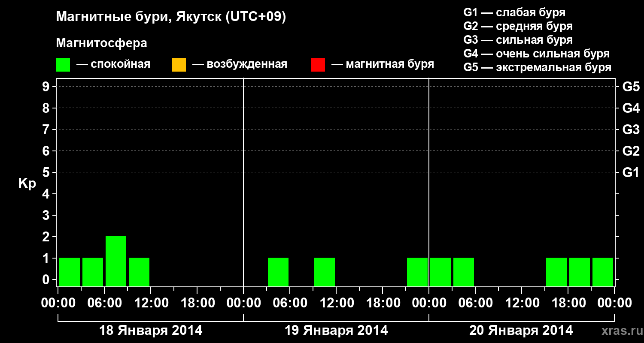Click the final 21:00–00:00 bar on 20 January
The width and height of the screenshot is (644, 343).
point(603,272)
